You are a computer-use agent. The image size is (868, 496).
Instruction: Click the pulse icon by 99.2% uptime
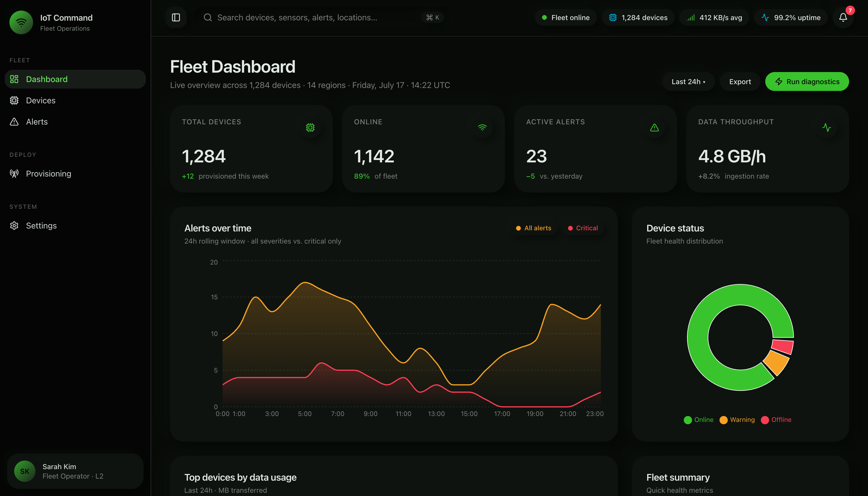click(765, 17)
